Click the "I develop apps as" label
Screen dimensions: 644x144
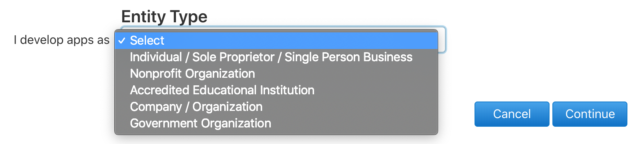point(61,40)
